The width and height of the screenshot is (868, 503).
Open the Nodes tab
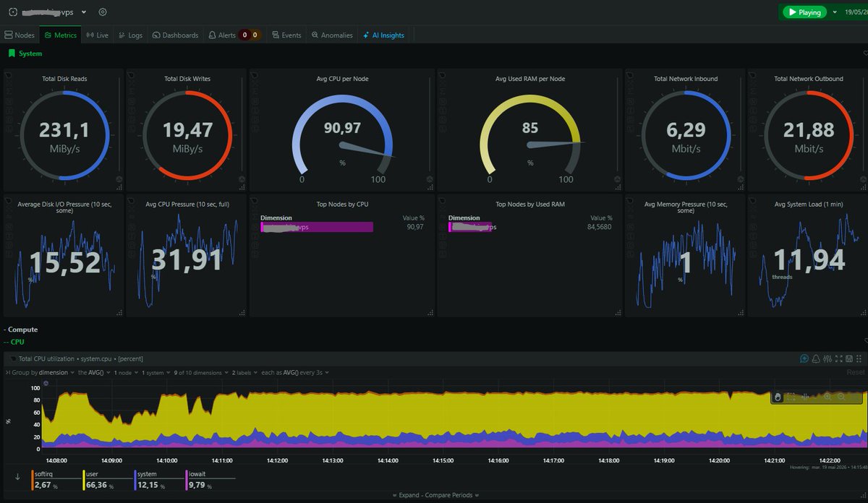[20, 35]
